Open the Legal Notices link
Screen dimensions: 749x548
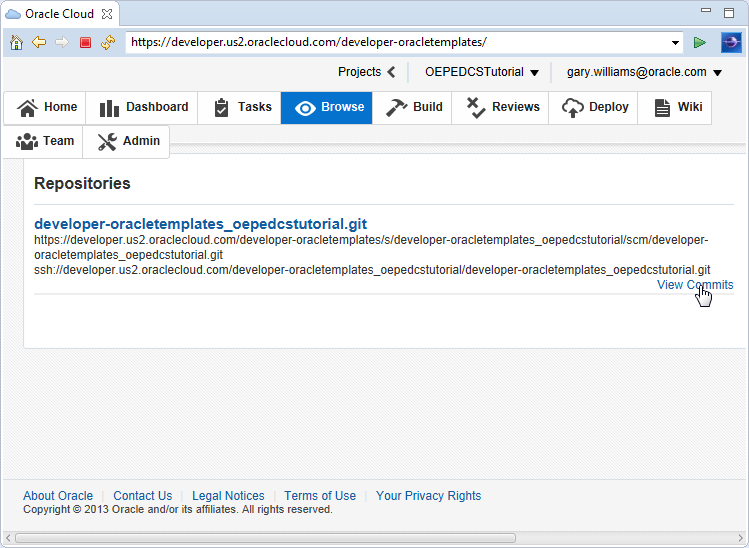click(228, 495)
